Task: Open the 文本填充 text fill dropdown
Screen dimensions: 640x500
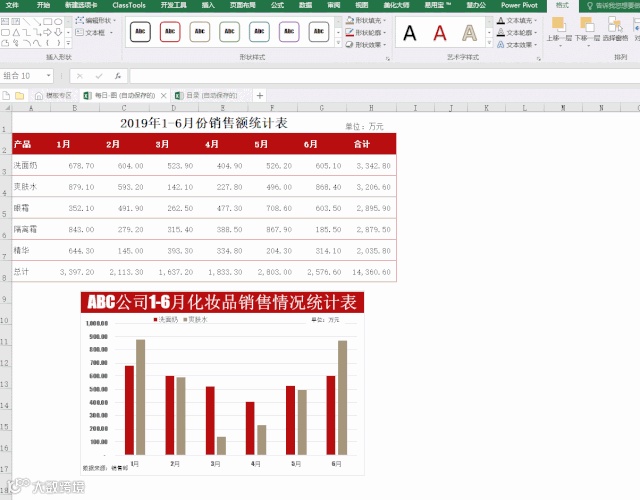Action: tap(517, 20)
